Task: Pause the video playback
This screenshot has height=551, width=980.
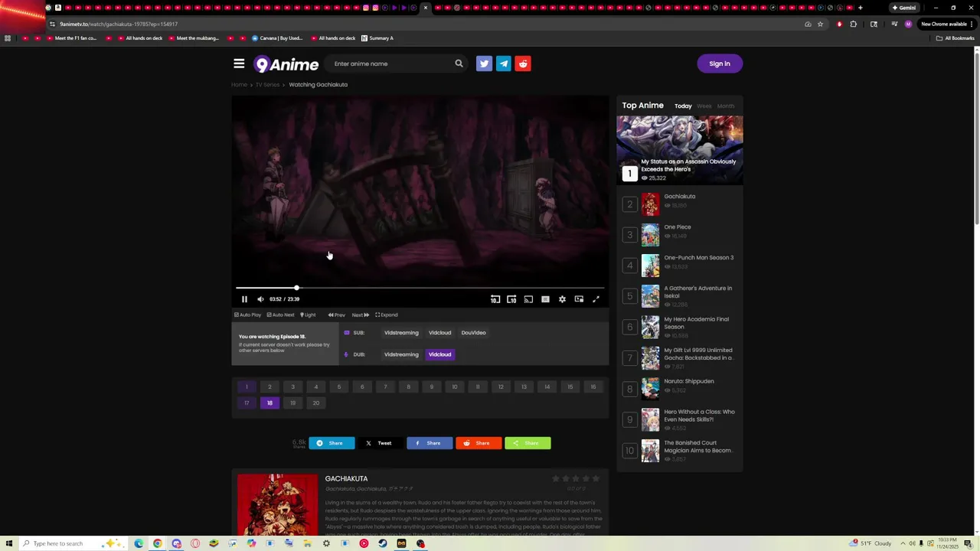Action: point(244,299)
